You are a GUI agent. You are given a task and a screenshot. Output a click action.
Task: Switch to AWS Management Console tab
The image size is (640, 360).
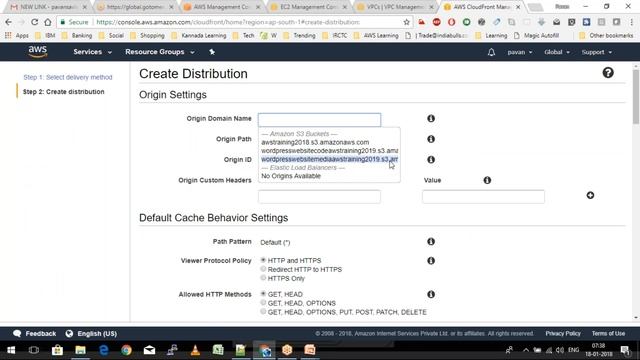(x=222, y=7)
